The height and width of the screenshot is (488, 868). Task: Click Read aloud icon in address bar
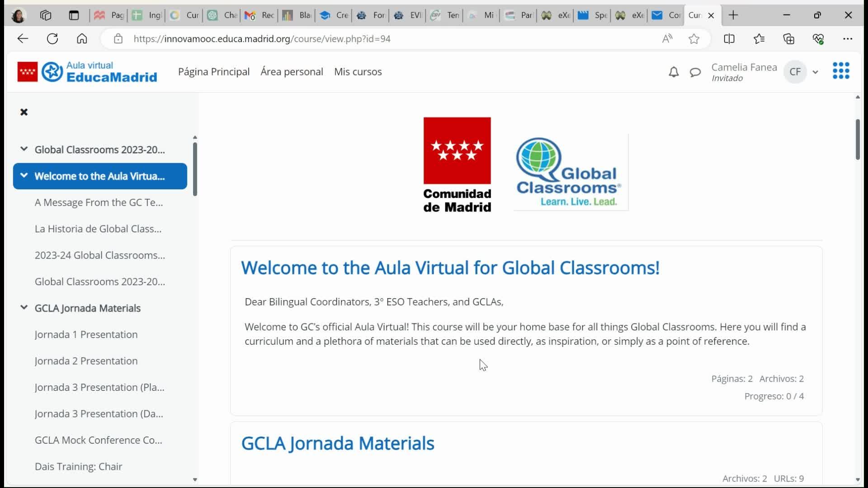(667, 39)
